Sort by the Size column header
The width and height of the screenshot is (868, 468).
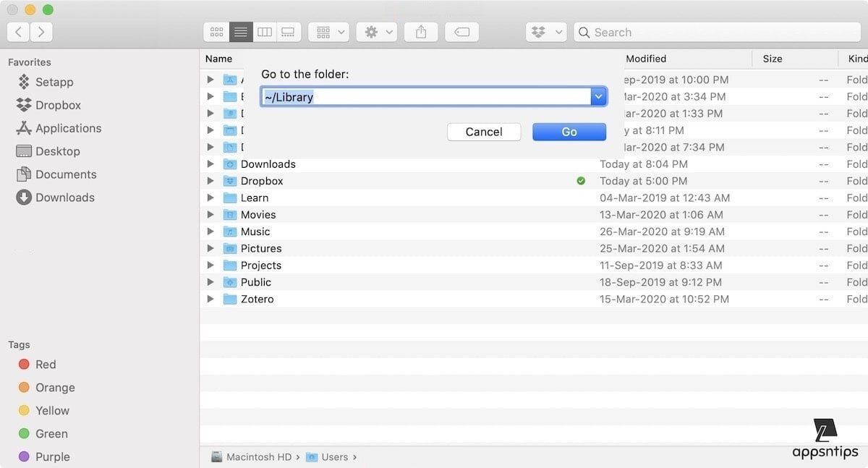[x=773, y=59]
